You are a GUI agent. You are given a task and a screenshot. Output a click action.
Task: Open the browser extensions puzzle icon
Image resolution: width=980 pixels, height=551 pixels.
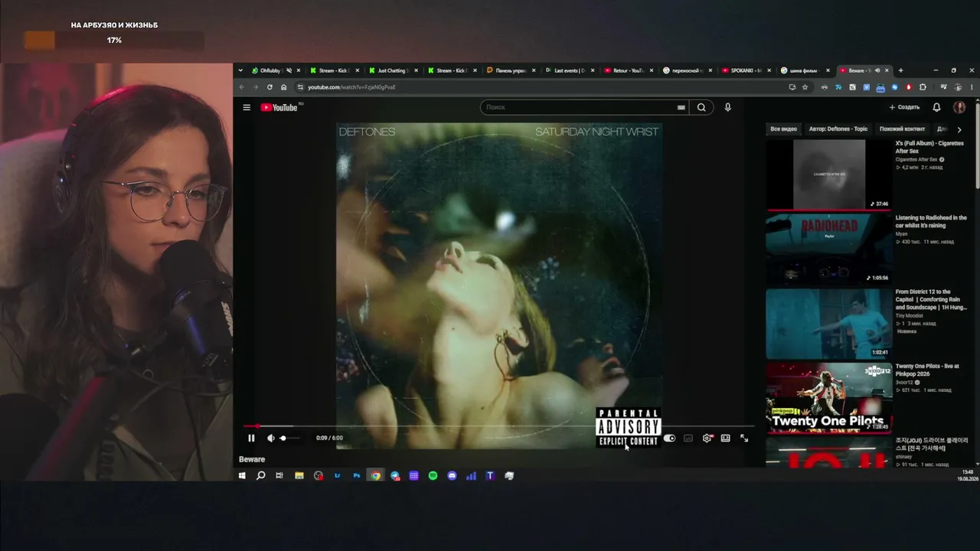point(923,87)
